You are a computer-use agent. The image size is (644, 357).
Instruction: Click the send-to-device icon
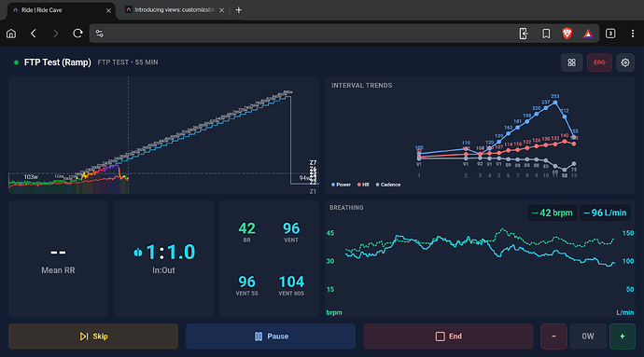(524, 34)
